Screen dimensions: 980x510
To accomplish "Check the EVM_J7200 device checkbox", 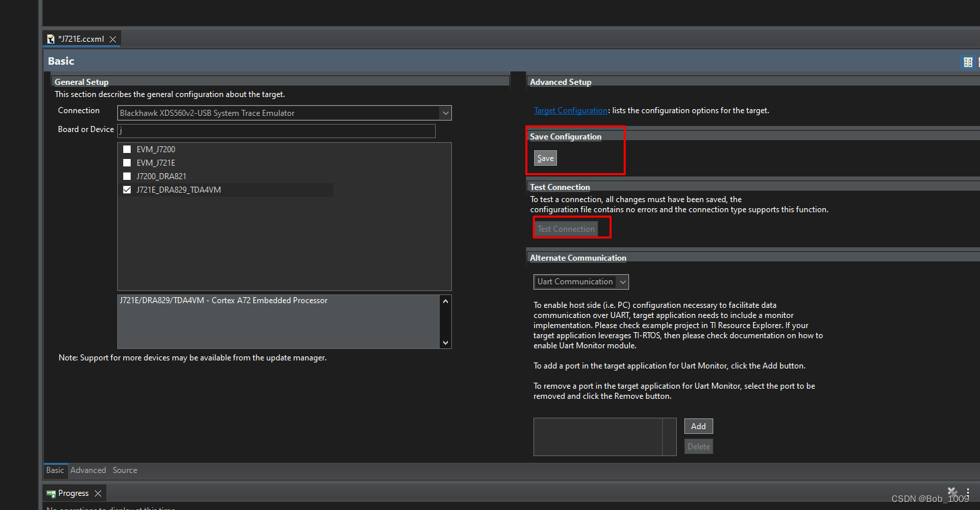I will pyautogui.click(x=127, y=150).
